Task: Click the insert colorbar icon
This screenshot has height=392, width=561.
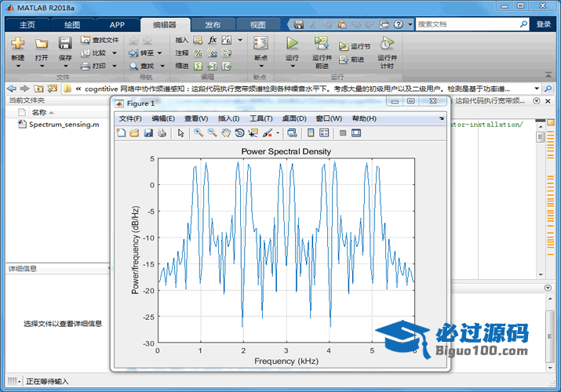Action: (311, 133)
